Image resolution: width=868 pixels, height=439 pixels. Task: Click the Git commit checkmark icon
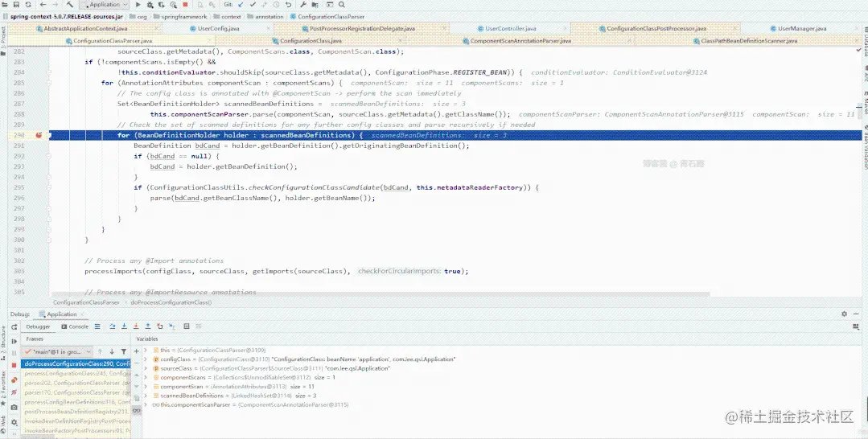[253, 5]
